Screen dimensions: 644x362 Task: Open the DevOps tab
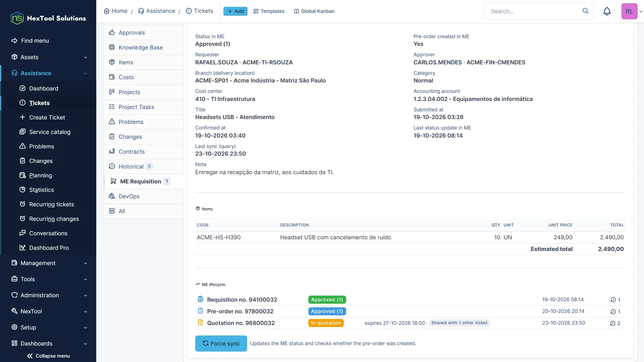143,196
